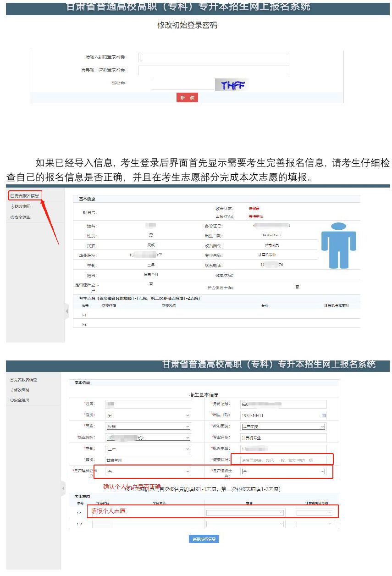Open 完善报名信息 menu item outlined in red
Image resolution: width=392 pixels, height=576 pixels.
26,196
